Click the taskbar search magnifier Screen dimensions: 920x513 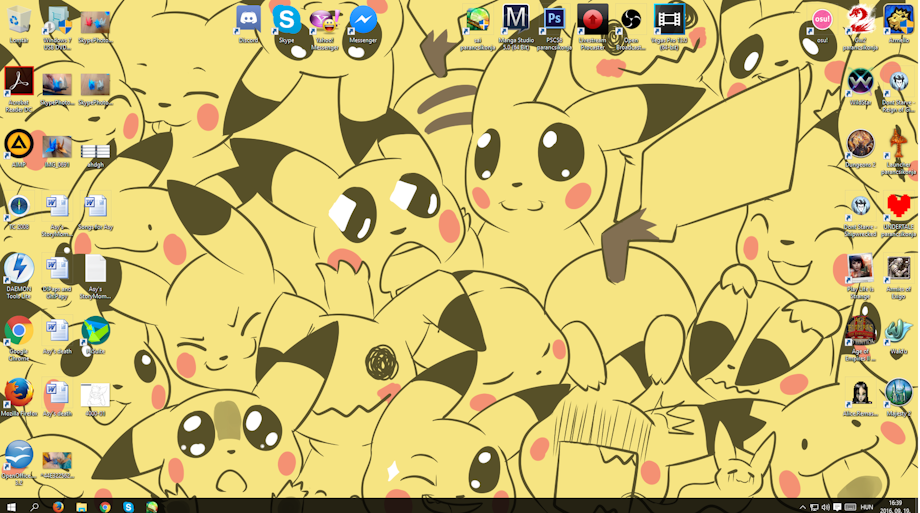(x=34, y=507)
